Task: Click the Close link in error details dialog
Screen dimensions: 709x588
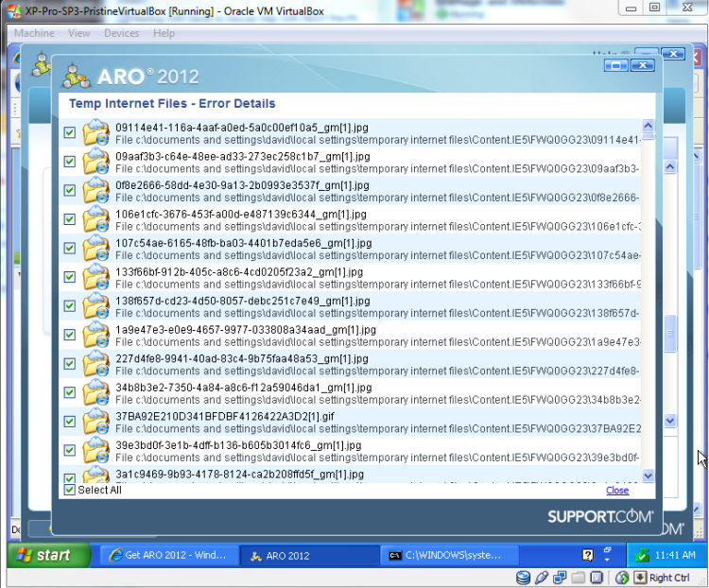Action: 617,491
